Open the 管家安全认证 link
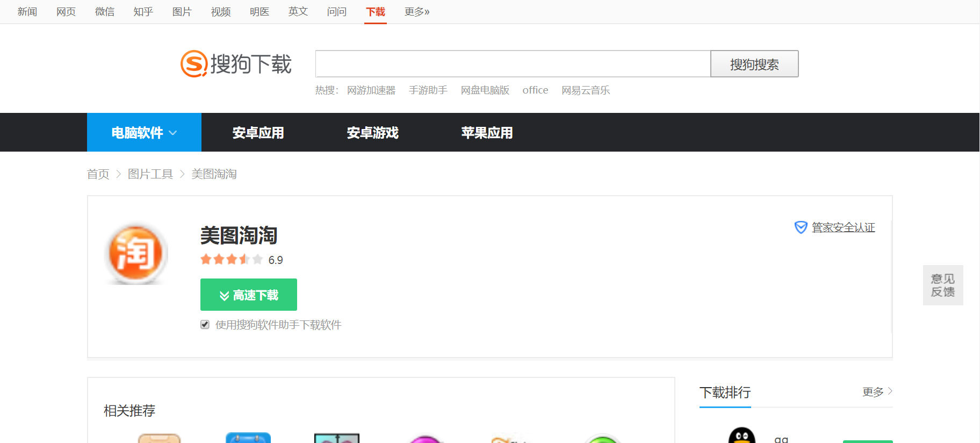The image size is (980, 443). coord(843,227)
